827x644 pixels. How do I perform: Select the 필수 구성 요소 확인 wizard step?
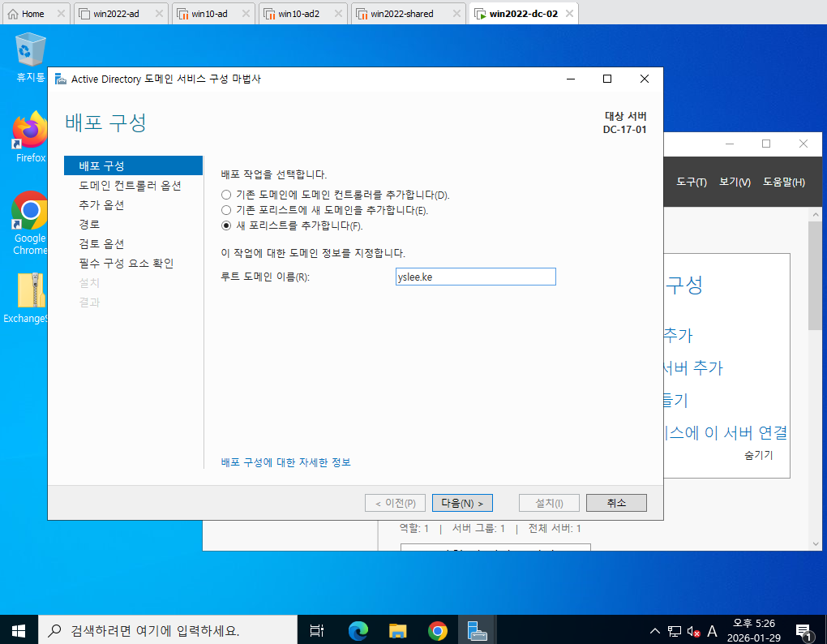pos(126,263)
